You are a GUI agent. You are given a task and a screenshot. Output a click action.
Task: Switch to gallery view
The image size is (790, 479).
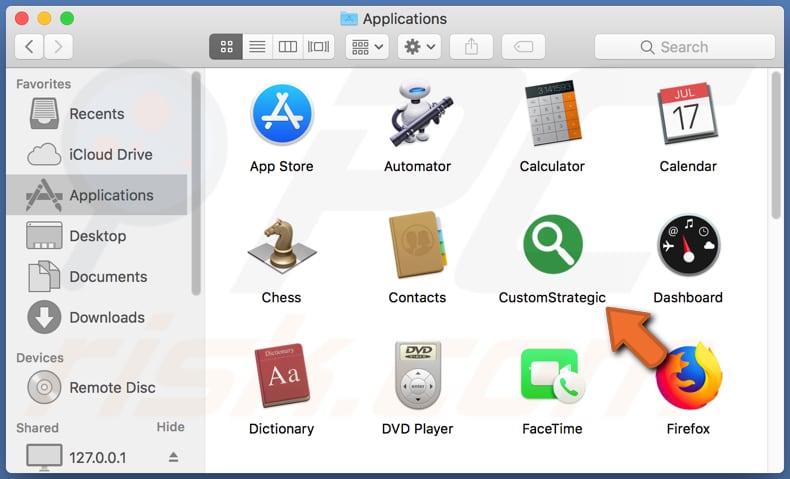(x=319, y=47)
